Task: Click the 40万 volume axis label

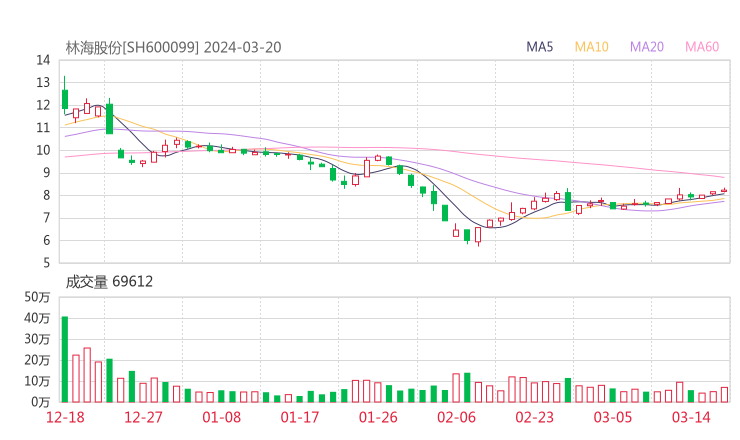Action: click(37, 318)
